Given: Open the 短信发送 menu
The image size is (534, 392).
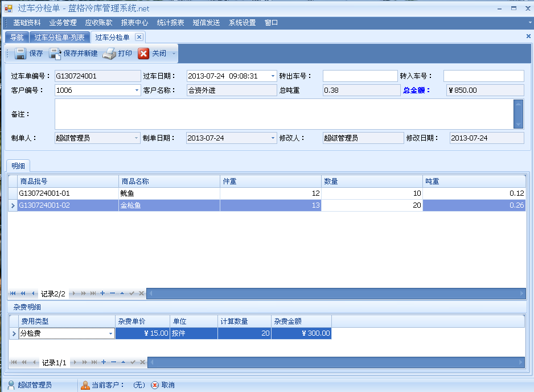Looking at the screenshot, I should click(x=207, y=22).
